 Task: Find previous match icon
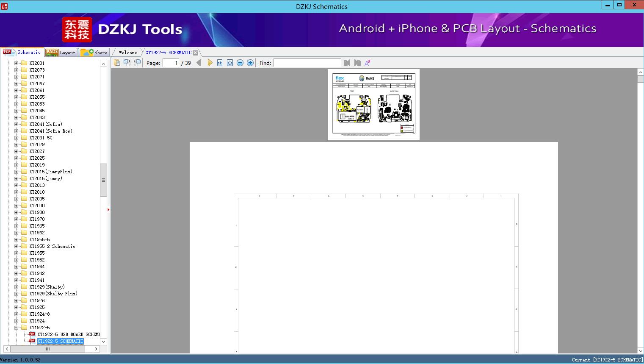[x=347, y=63]
